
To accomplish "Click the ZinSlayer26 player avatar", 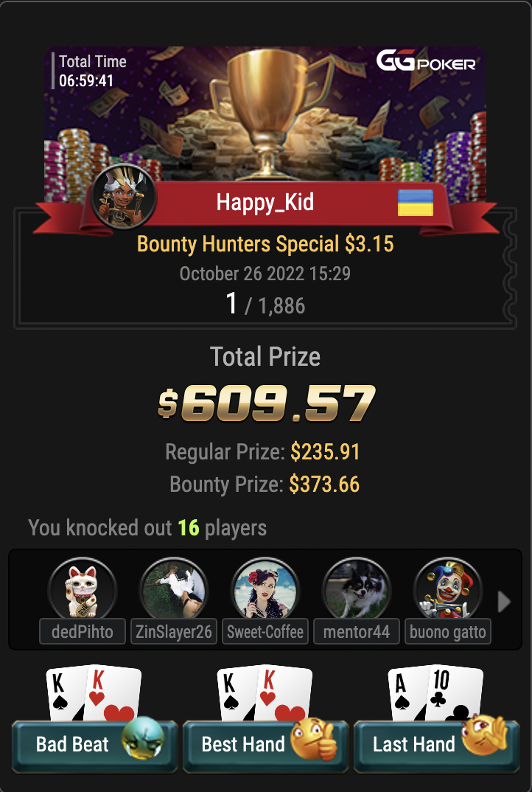I will pyautogui.click(x=174, y=590).
